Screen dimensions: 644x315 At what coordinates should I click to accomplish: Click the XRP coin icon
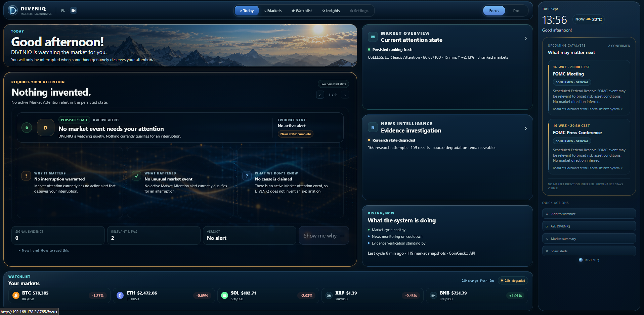click(329, 295)
